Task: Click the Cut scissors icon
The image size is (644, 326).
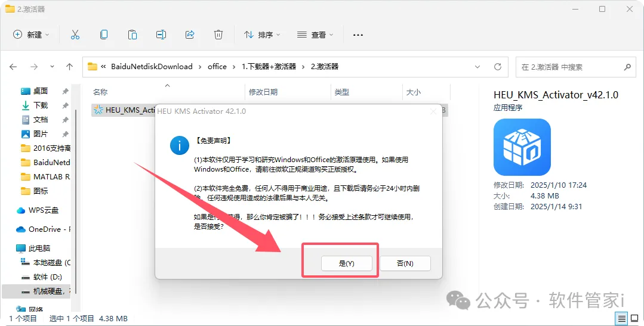Action: point(75,35)
